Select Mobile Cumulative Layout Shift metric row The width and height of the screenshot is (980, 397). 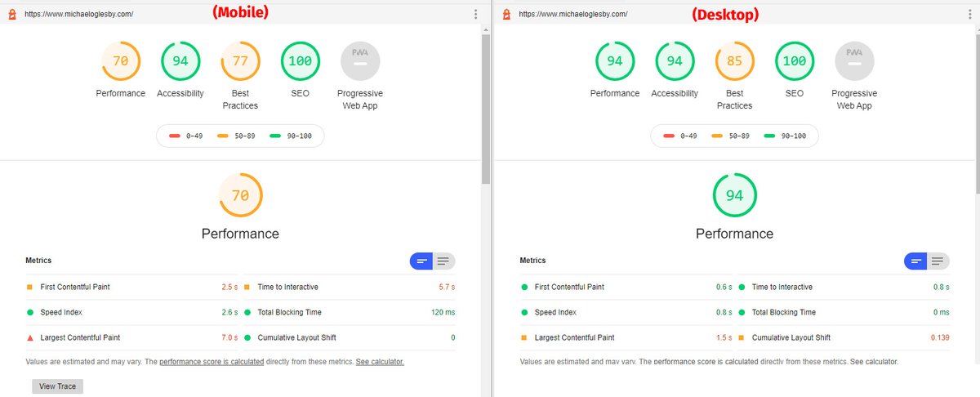pos(350,337)
